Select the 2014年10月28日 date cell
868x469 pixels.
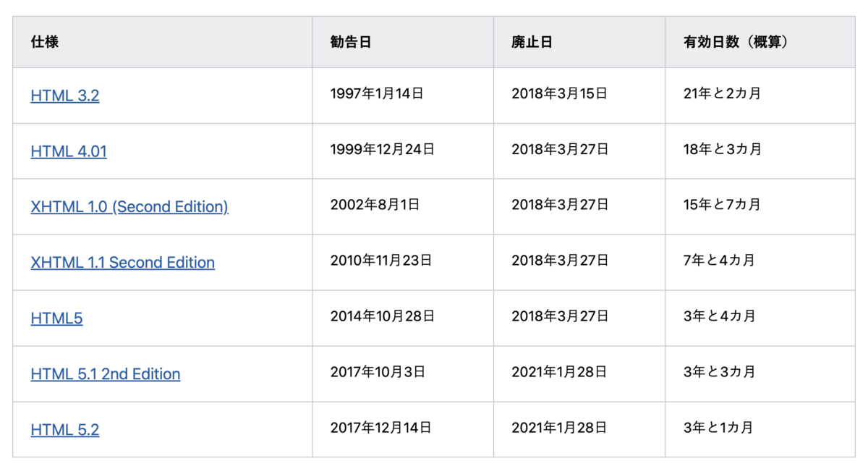click(x=383, y=316)
